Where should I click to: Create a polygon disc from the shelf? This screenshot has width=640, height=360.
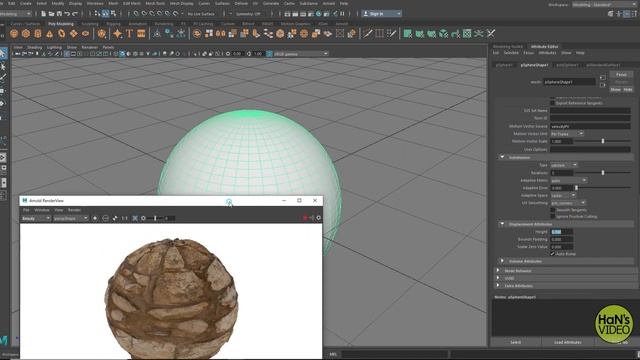[85, 33]
